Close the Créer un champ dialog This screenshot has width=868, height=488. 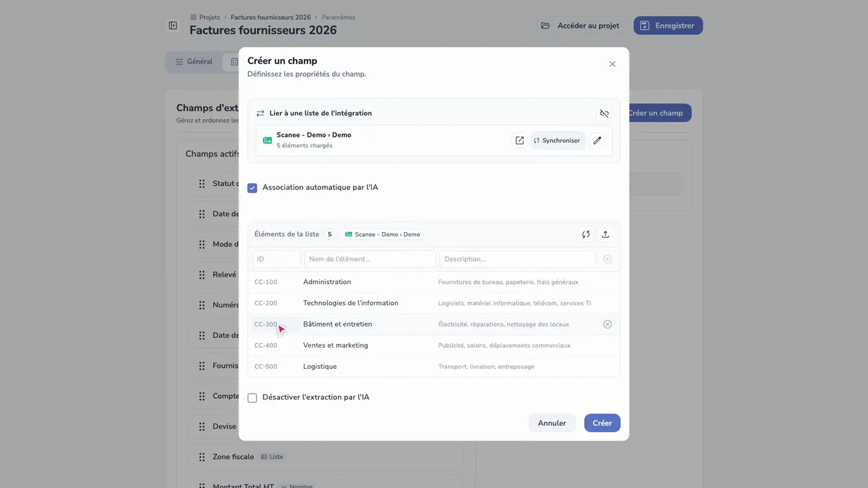click(x=612, y=64)
